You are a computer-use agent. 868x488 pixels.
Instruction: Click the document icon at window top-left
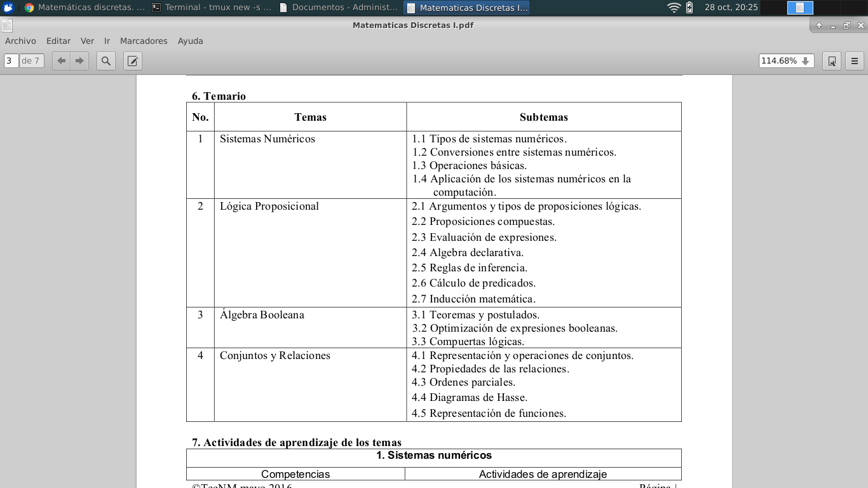click(x=7, y=25)
